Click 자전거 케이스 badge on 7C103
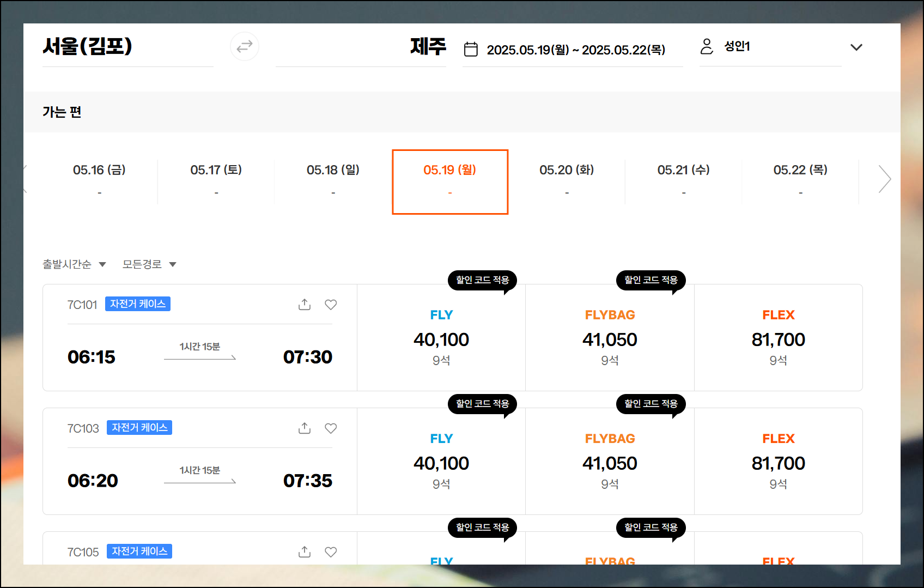 (x=139, y=428)
